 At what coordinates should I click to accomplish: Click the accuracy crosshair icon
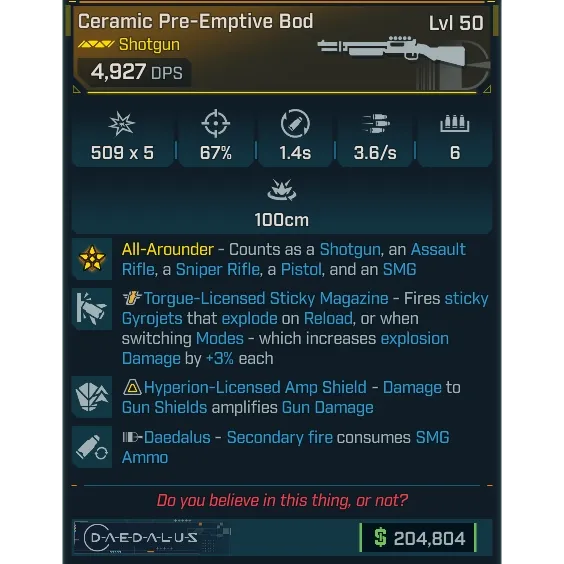[x=215, y=123]
